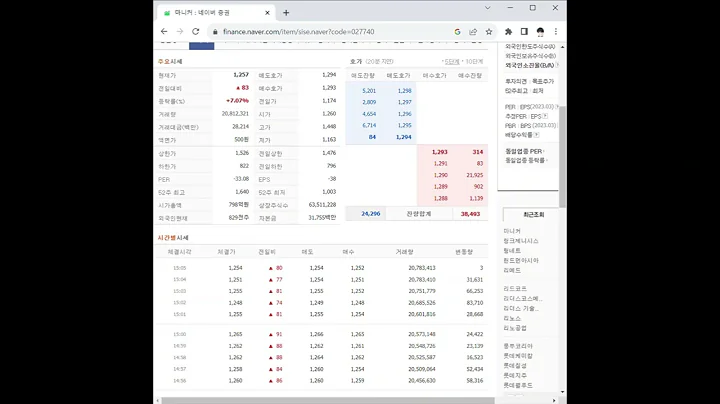The width and height of the screenshot is (720, 404).
Task: Click the horizontal scrollbar at page bottom
Action: click(328, 401)
